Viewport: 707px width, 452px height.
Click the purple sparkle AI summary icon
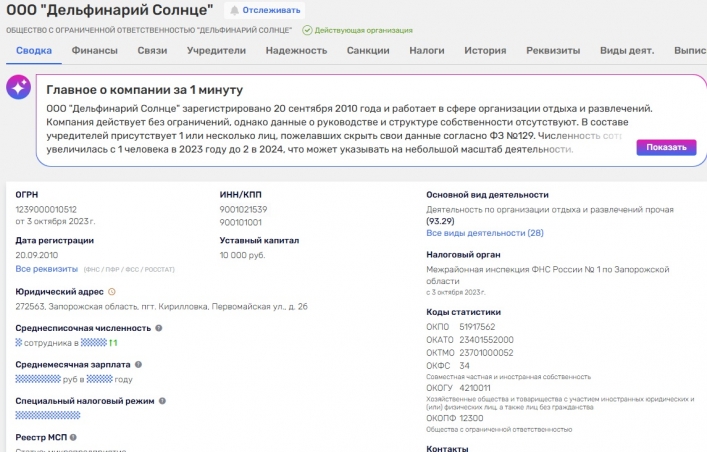pyautogui.click(x=18, y=88)
